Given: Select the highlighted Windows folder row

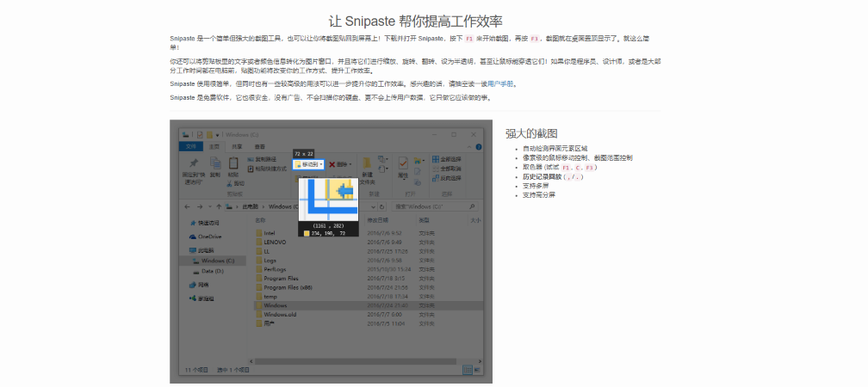Looking at the screenshot, I should [x=369, y=305].
